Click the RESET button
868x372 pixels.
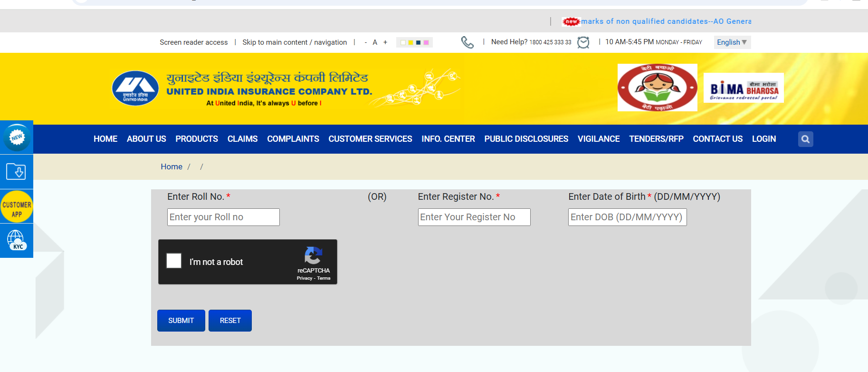[x=230, y=321]
